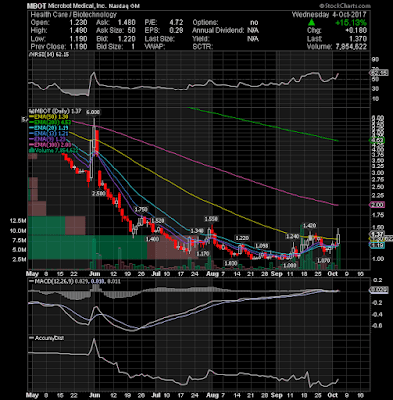Click the +15.13% percent change value
Screen dimensions: 393x400
pyautogui.click(x=351, y=23)
